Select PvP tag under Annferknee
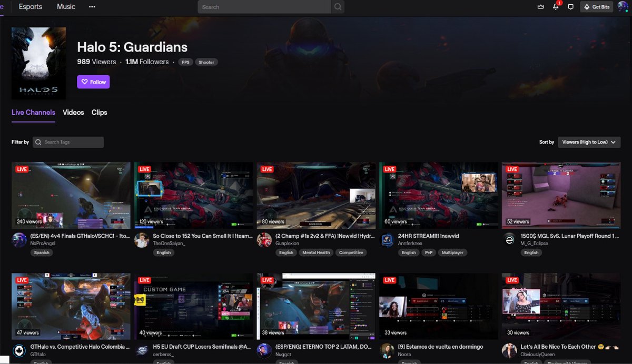This screenshot has width=632, height=364. [428, 252]
